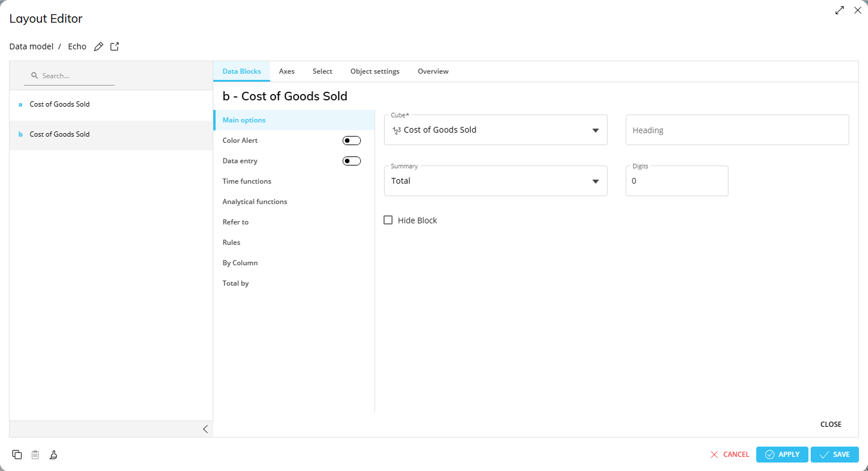Open the By Column section
Viewport: 868px width, 471px height.
tap(294, 263)
